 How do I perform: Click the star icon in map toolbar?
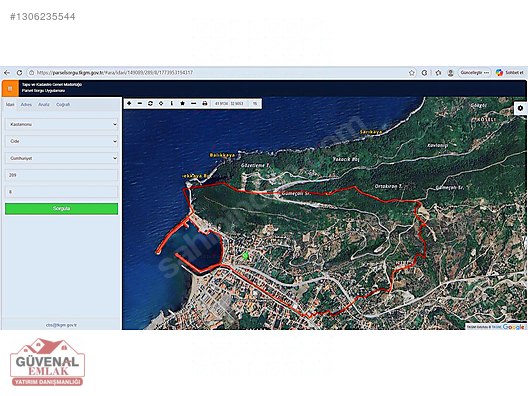[x=183, y=103]
